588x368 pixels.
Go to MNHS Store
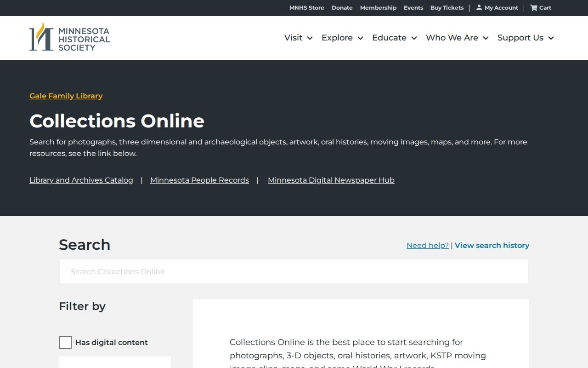[x=306, y=8]
